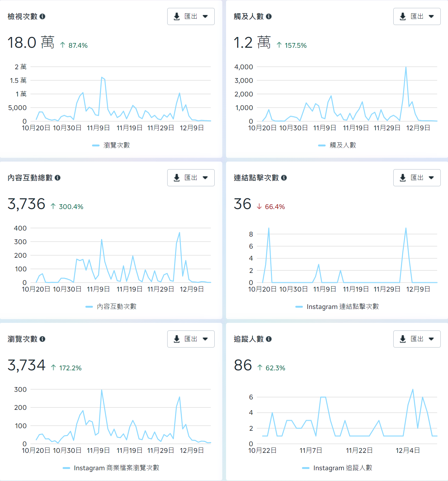The width and height of the screenshot is (448, 481).
Task: Select the 檢視次數 card title
Action: point(22,16)
